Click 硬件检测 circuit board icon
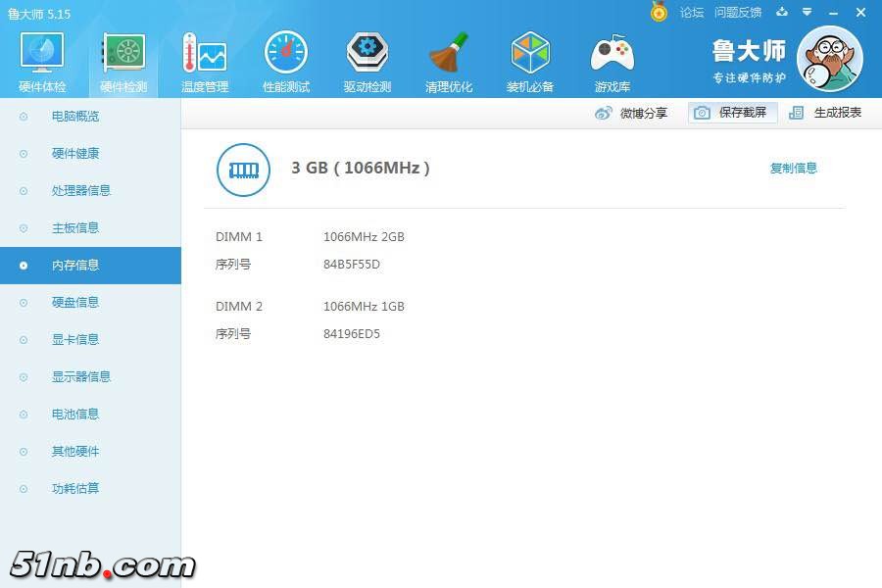This screenshot has width=882, height=588. (x=123, y=54)
